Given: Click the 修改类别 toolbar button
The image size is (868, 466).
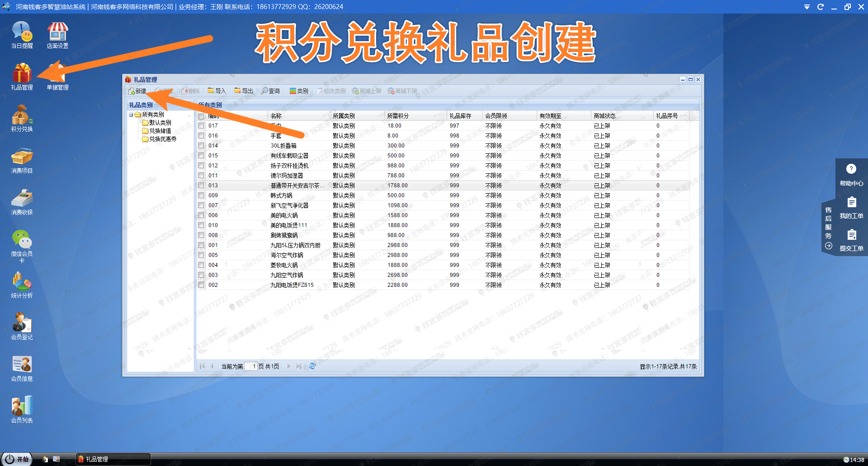Looking at the screenshot, I should [331, 91].
